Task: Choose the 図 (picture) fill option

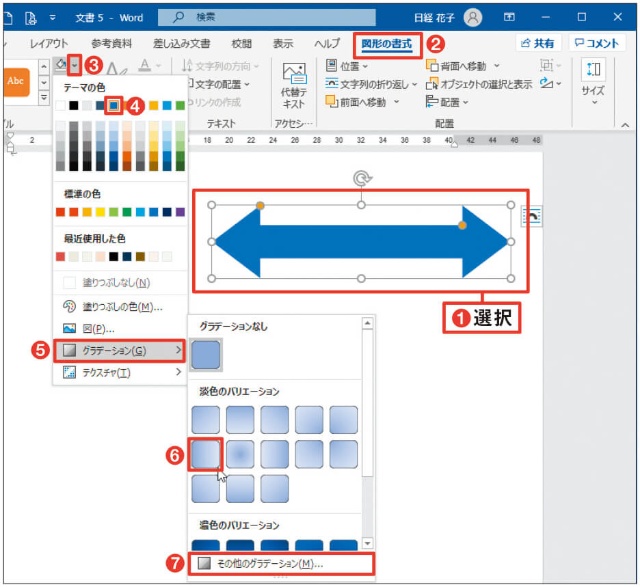Action: [102, 328]
